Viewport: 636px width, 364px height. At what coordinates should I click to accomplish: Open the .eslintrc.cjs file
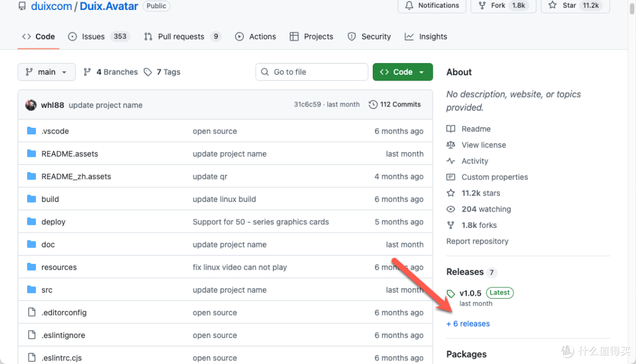point(62,358)
